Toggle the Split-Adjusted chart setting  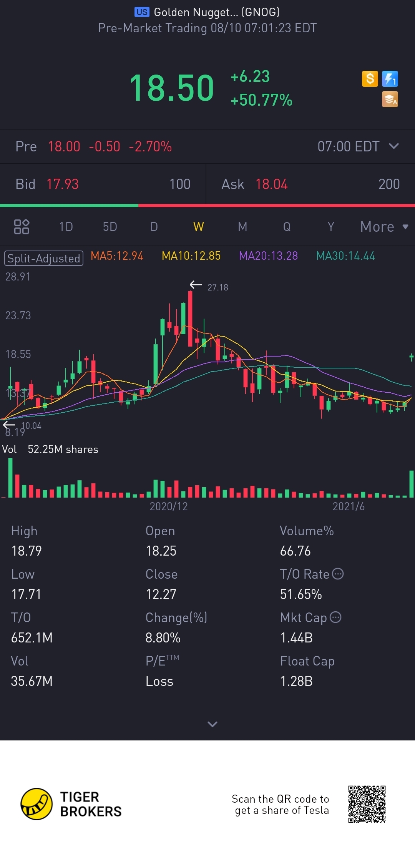[x=44, y=258]
